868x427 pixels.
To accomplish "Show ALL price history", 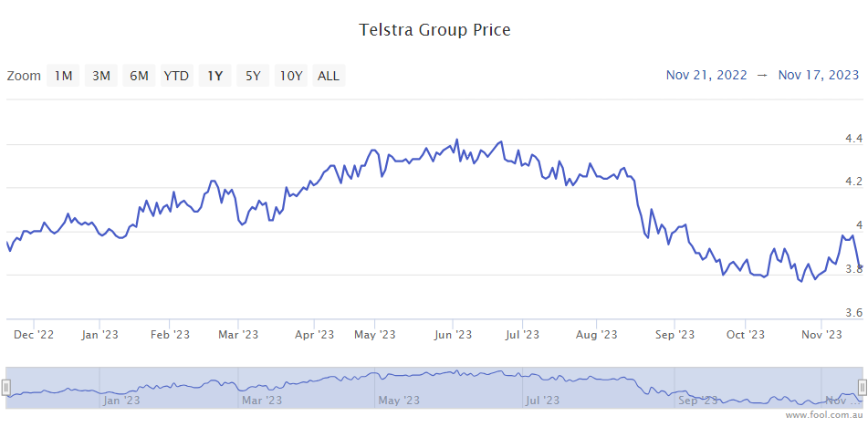I will pyautogui.click(x=329, y=76).
